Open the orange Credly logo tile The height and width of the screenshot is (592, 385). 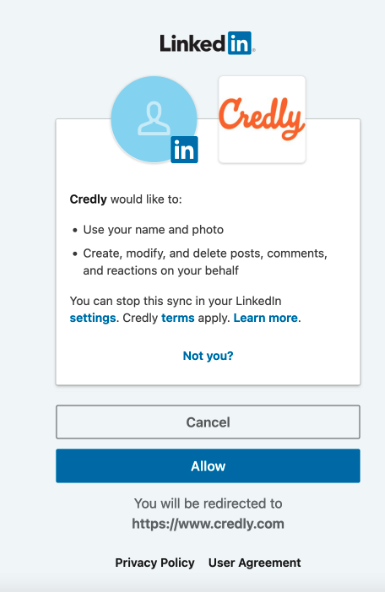(x=262, y=119)
